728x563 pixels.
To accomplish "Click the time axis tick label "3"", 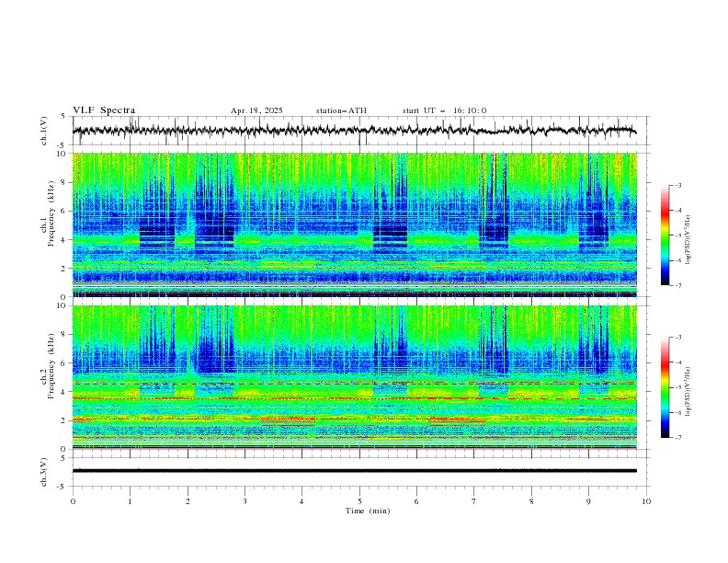I will 245,501.
